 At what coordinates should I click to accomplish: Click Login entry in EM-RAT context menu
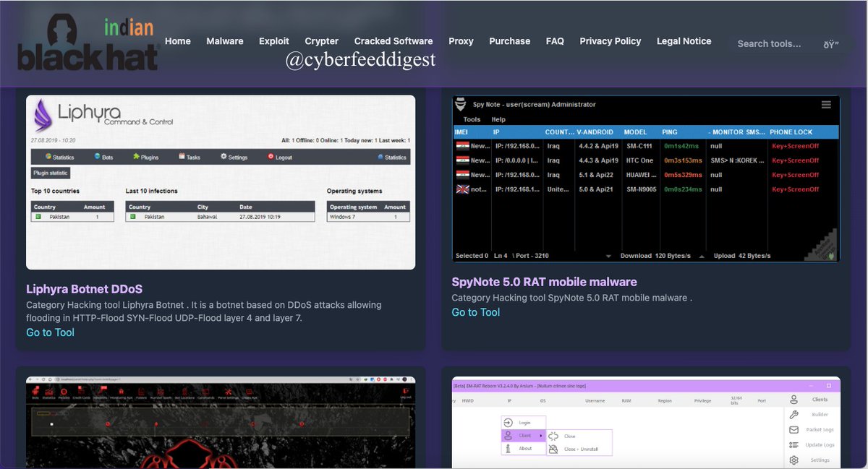point(524,423)
